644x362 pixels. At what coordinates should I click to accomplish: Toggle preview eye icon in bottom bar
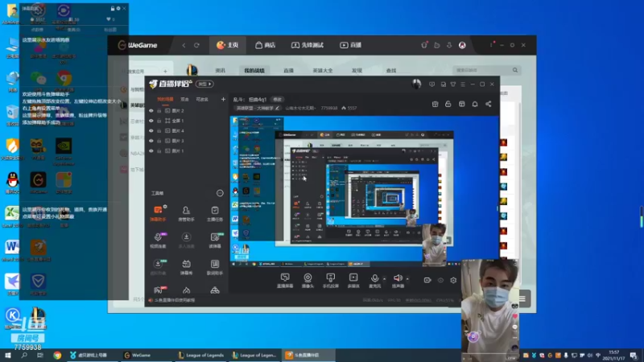coord(440,280)
